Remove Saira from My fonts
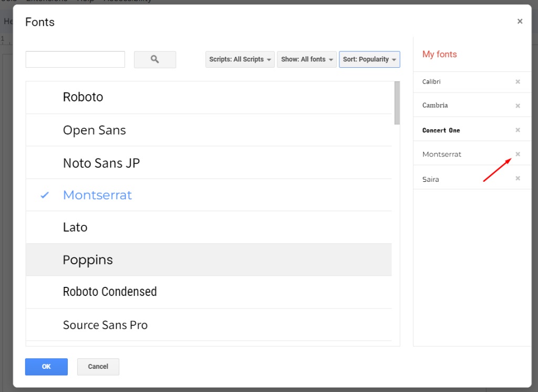538x392 pixels. coord(518,178)
